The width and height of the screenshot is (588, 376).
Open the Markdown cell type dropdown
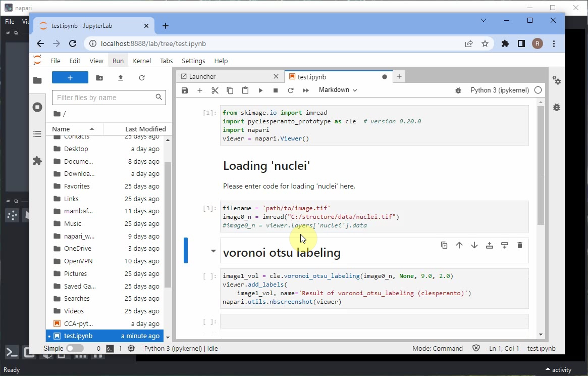(338, 90)
